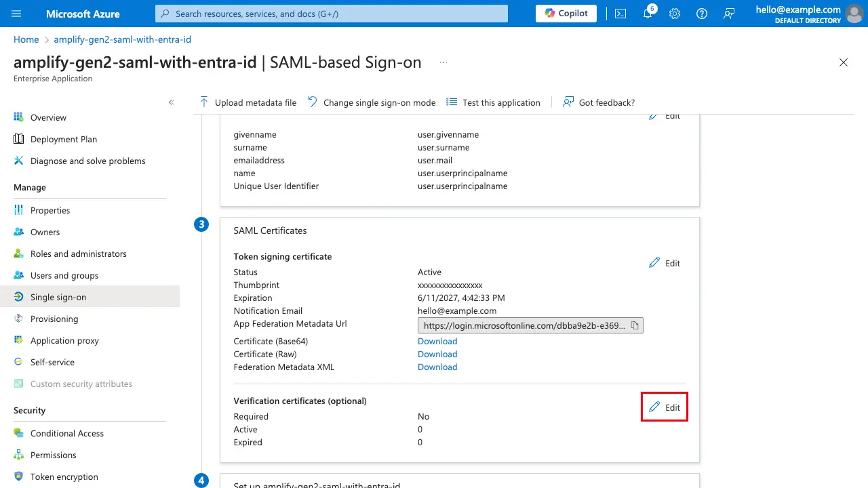Screen dimensions: 868x488
Task: Close the SAML-based Sign-on blade
Action: (844, 62)
